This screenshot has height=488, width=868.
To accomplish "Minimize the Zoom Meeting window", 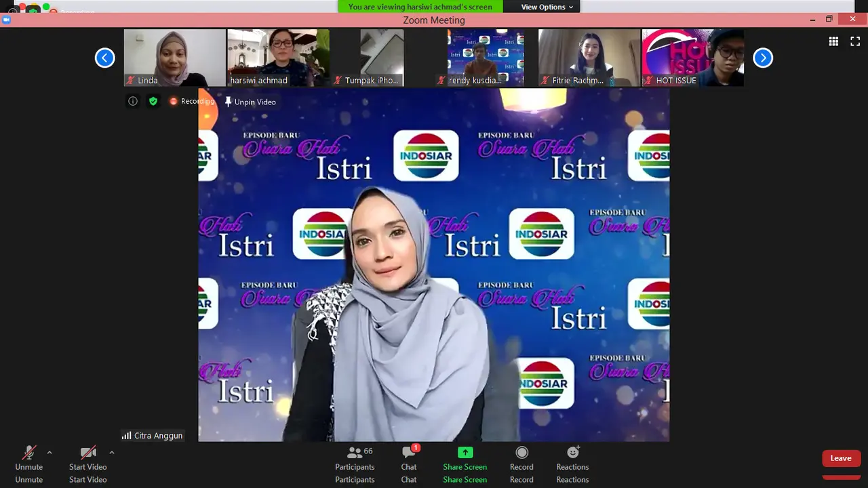I will [813, 20].
